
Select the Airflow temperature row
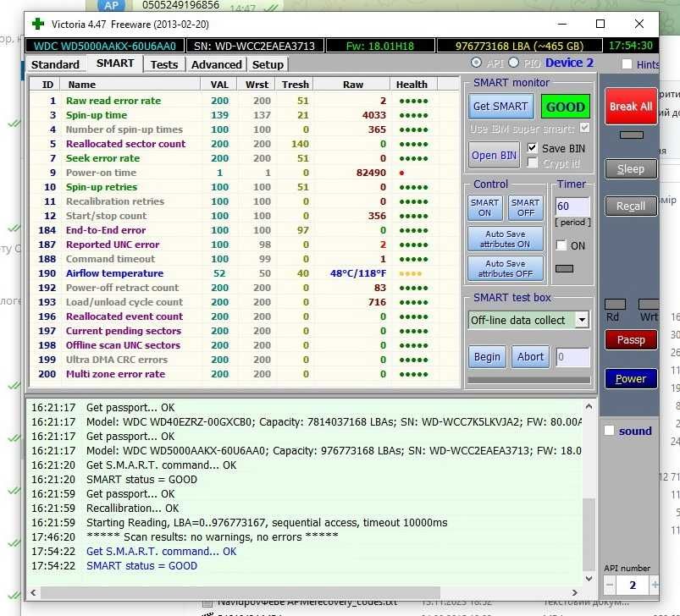[x=244, y=273]
